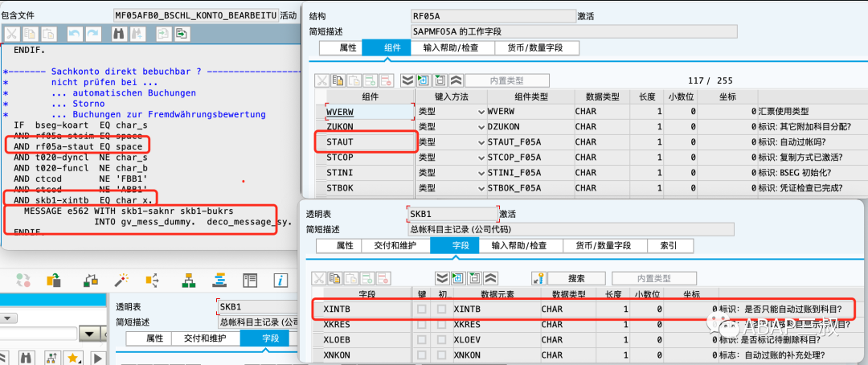Switch to 货币/数量字段 tab in RF05A window

(x=536, y=47)
